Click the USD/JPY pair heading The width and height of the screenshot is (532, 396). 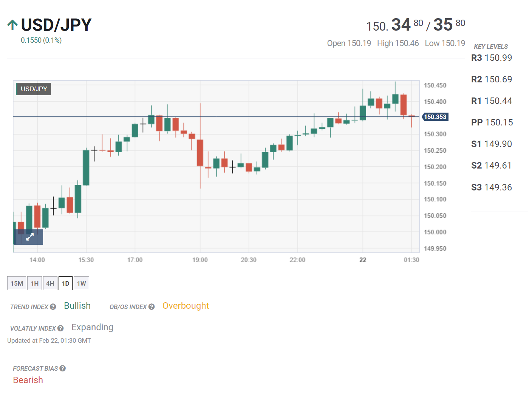pyautogui.click(x=56, y=25)
